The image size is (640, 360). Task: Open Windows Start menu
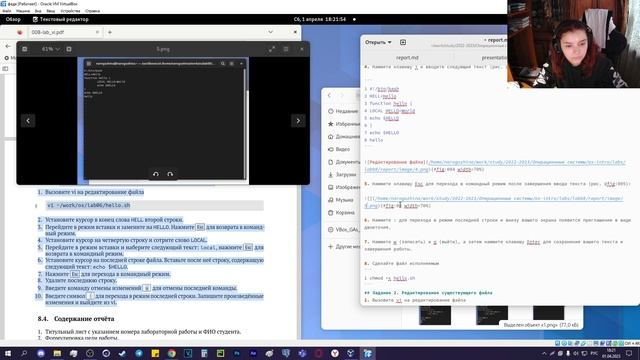(8, 353)
